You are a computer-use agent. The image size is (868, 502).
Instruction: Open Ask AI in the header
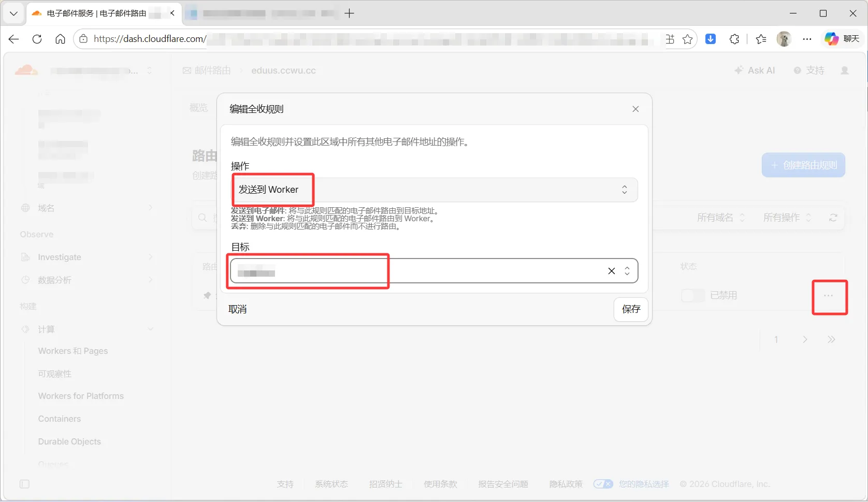[755, 70]
